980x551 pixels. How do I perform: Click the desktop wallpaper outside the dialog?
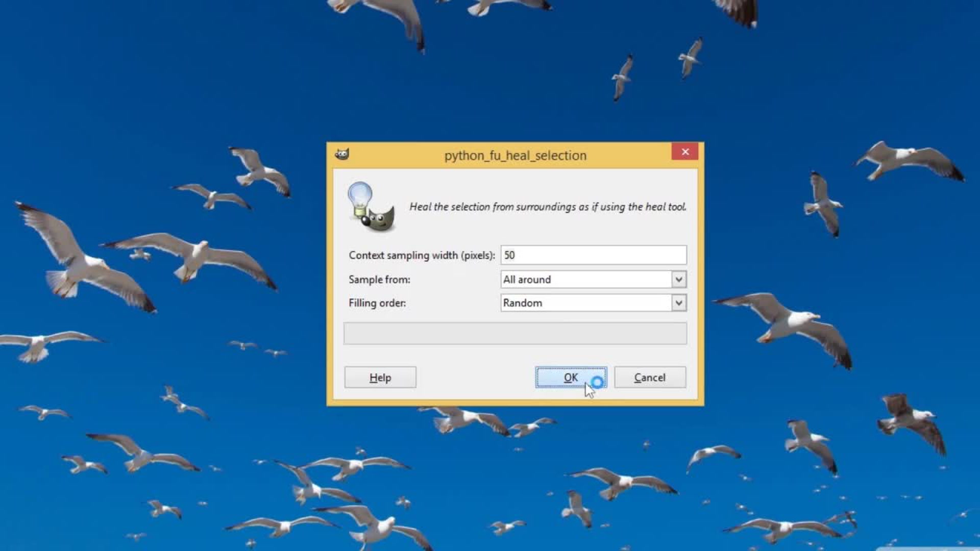(x=153, y=77)
